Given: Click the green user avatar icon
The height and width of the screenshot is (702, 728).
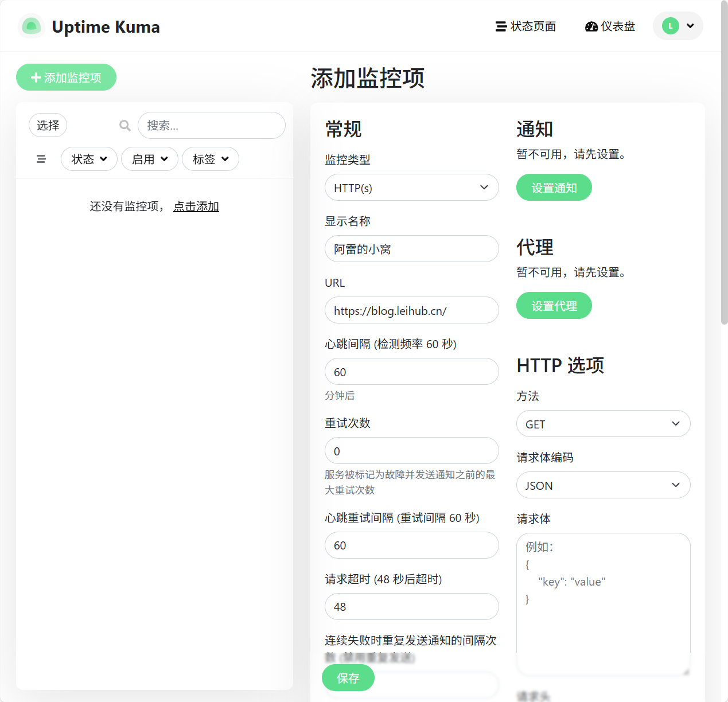Looking at the screenshot, I should [x=670, y=26].
